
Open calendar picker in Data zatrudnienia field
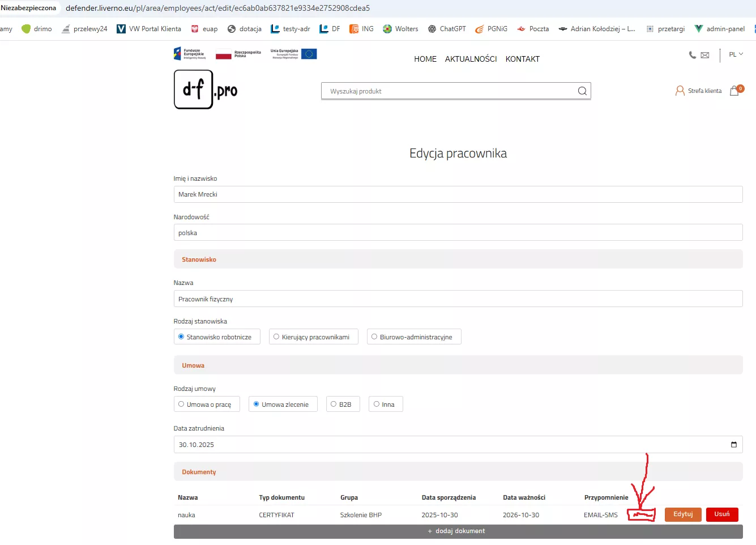tap(733, 445)
